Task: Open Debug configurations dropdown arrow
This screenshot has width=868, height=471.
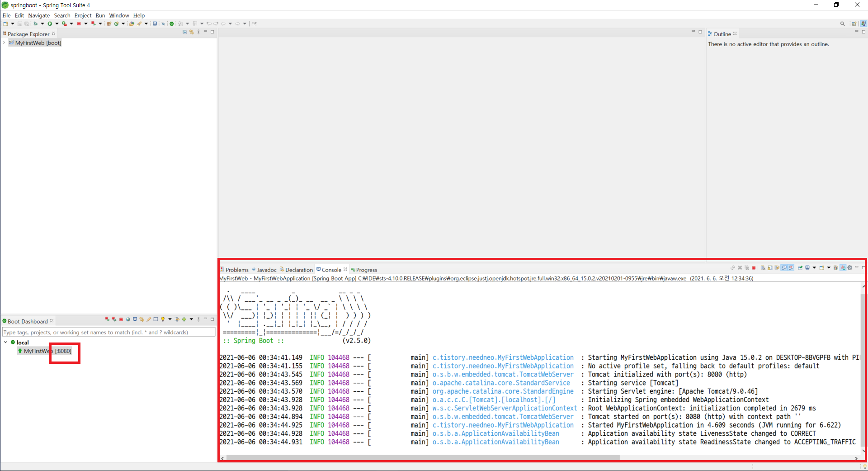Action: 42,24
